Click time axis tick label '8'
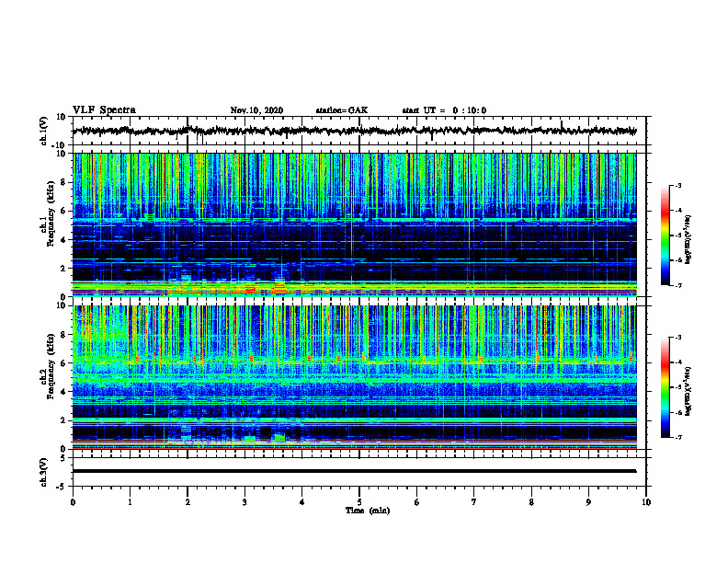728x563 pixels. [531, 502]
